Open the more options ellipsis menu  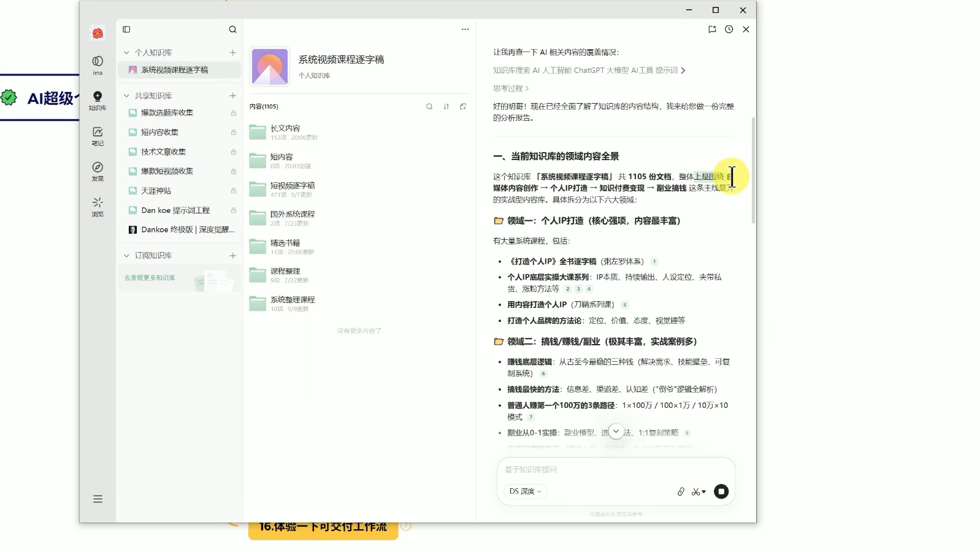click(x=465, y=29)
